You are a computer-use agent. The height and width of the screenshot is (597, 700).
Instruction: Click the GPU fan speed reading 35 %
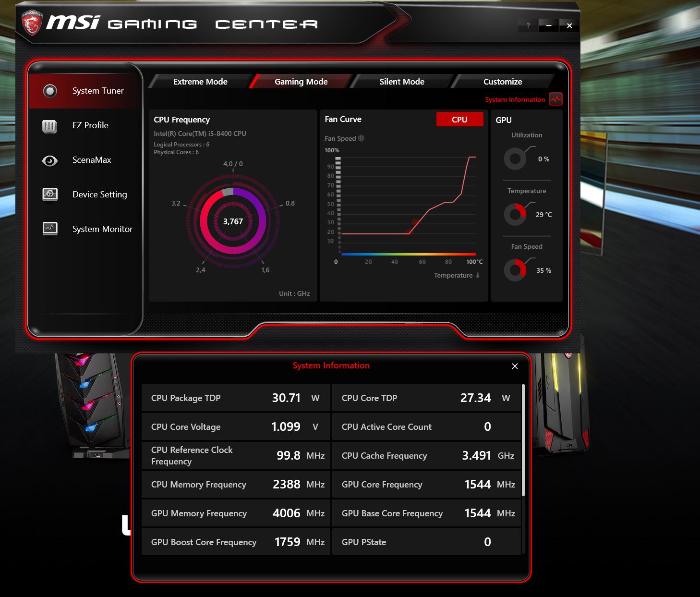click(543, 270)
